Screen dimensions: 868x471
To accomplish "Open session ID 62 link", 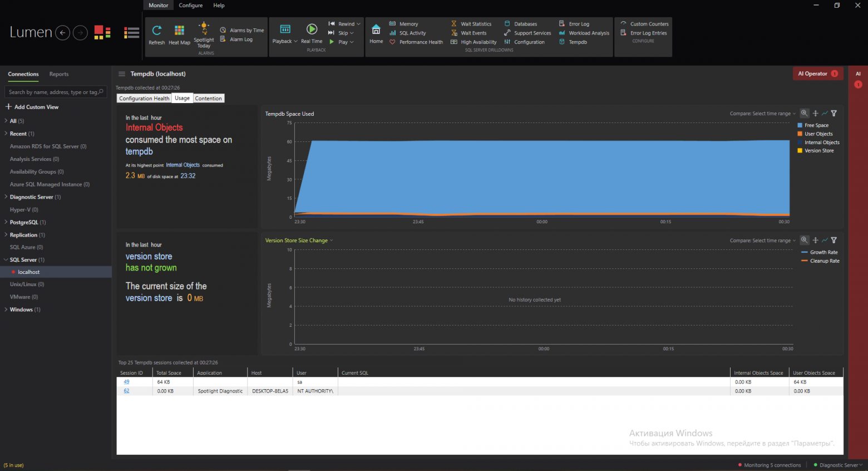I will click(126, 391).
